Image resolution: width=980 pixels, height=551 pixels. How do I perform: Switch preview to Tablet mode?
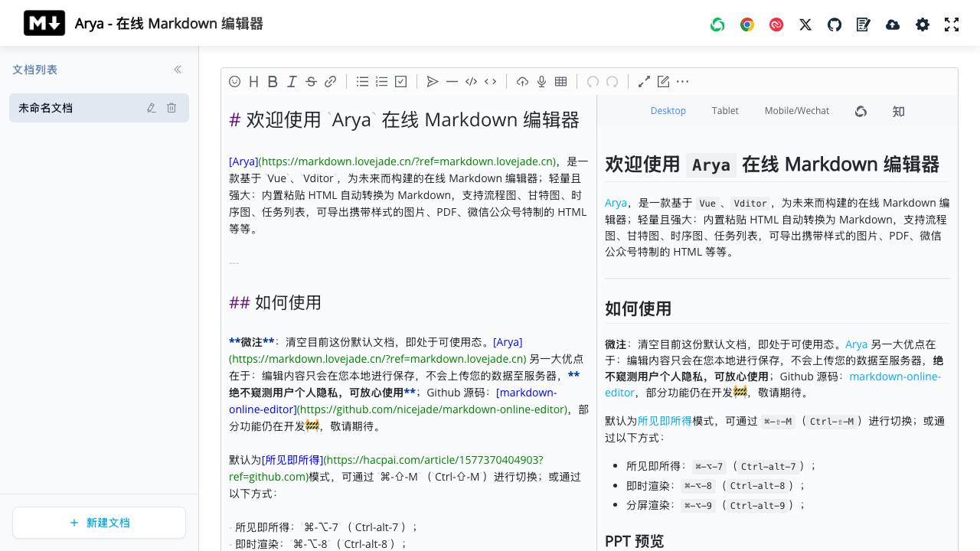(725, 111)
